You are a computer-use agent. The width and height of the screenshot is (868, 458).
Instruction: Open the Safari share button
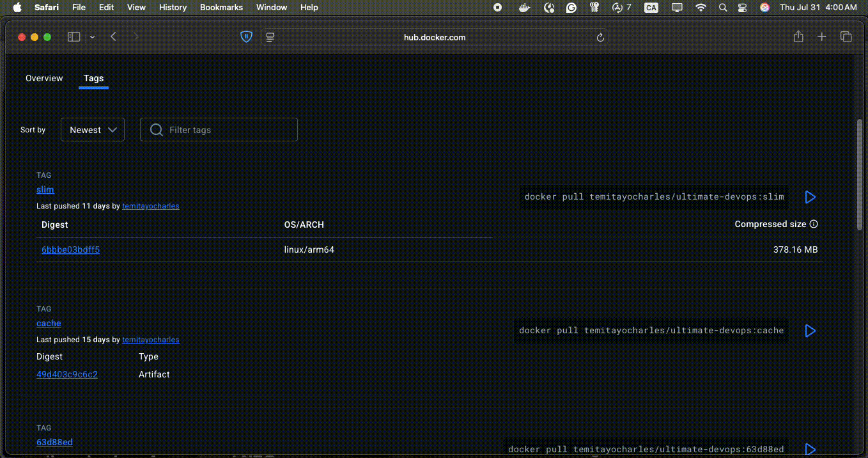[798, 37]
